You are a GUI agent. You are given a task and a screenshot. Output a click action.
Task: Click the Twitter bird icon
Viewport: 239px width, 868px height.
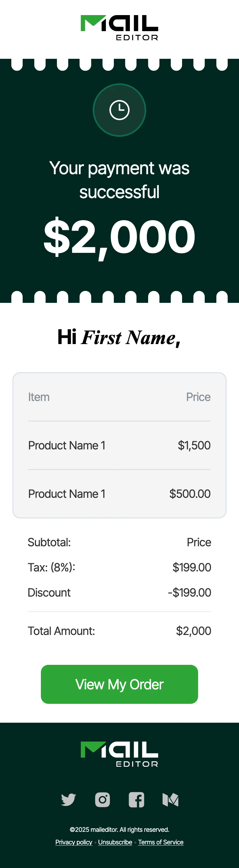tap(69, 799)
